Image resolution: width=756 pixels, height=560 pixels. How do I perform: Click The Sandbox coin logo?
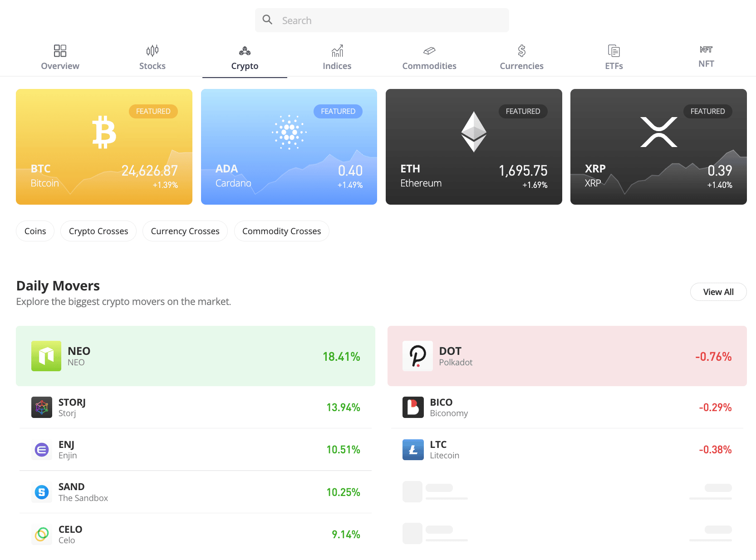pyautogui.click(x=42, y=492)
